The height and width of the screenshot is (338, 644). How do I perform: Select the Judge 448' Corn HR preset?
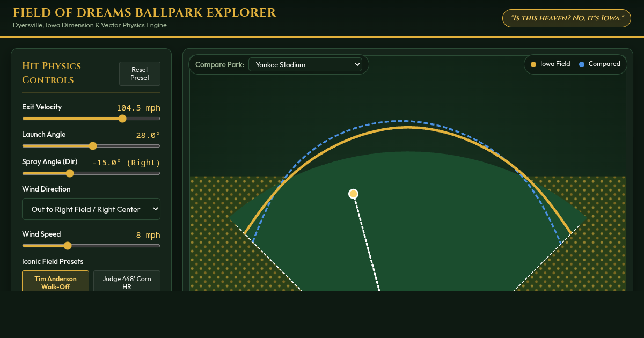tap(127, 281)
